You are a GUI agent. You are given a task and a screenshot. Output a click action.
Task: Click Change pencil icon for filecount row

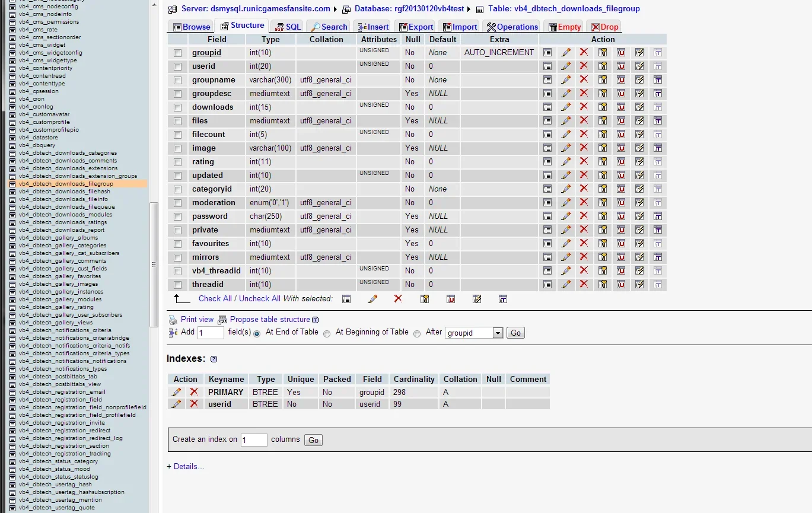566,134
